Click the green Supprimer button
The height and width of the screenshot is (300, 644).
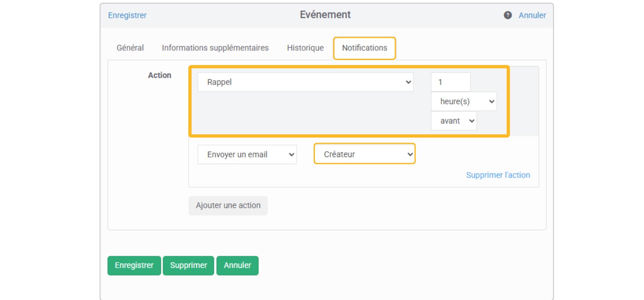coord(189,265)
